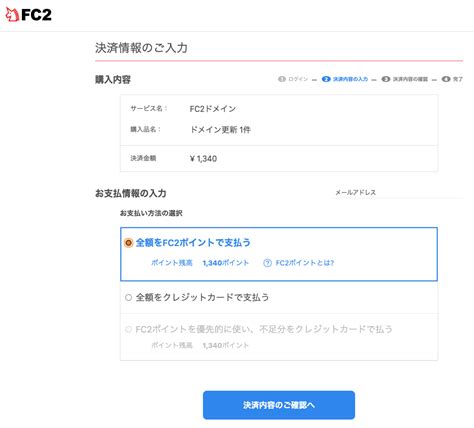Select the disabled points-plus-credit-card radio option
The height and width of the screenshot is (428, 474).
[128, 329]
